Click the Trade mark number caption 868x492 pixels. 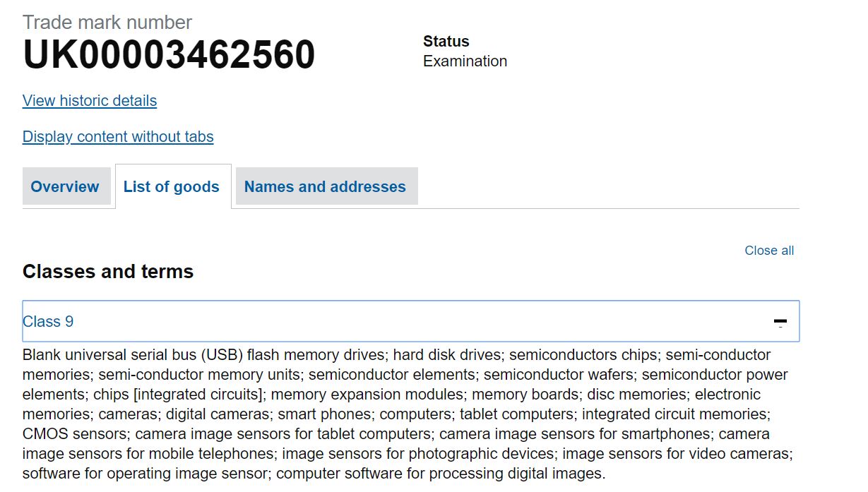tap(107, 23)
